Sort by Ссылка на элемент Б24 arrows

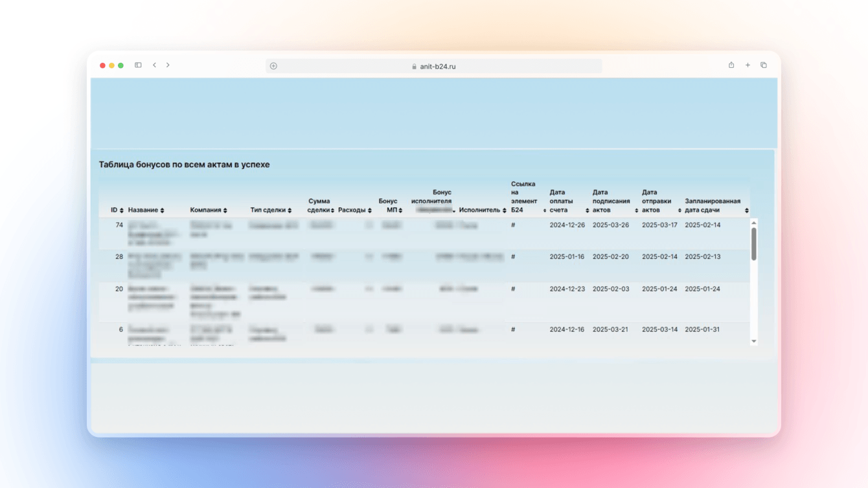click(545, 210)
